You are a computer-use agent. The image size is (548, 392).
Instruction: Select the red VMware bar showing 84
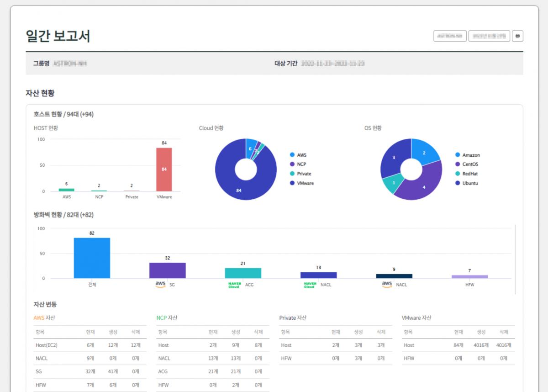click(164, 170)
